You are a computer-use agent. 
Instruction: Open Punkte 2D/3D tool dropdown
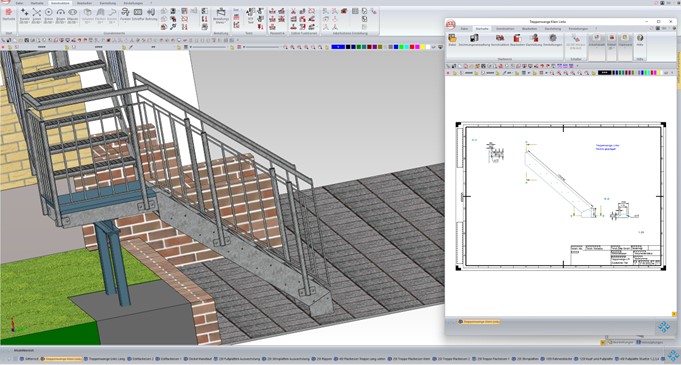pos(25,16)
